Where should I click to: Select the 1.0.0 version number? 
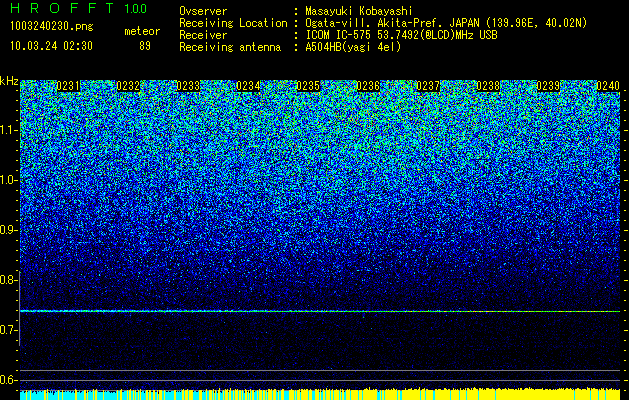point(136,9)
